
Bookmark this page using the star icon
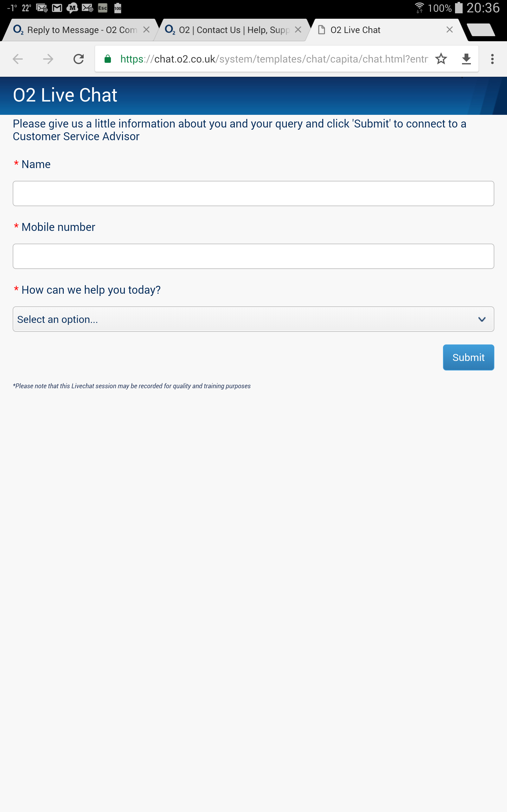pyautogui.click(x=441, y=59)
